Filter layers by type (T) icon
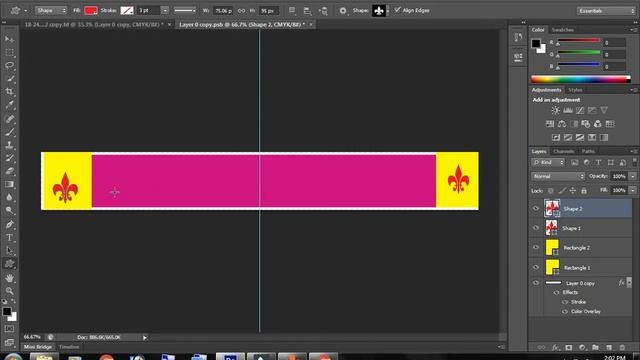This screenshot has height=360, width=640. point(598,162)
